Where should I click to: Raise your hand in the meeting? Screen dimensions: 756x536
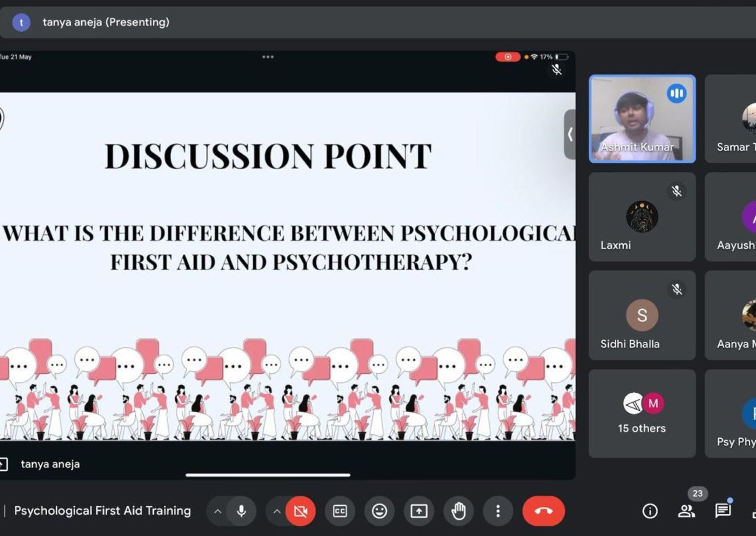[458, 511]
